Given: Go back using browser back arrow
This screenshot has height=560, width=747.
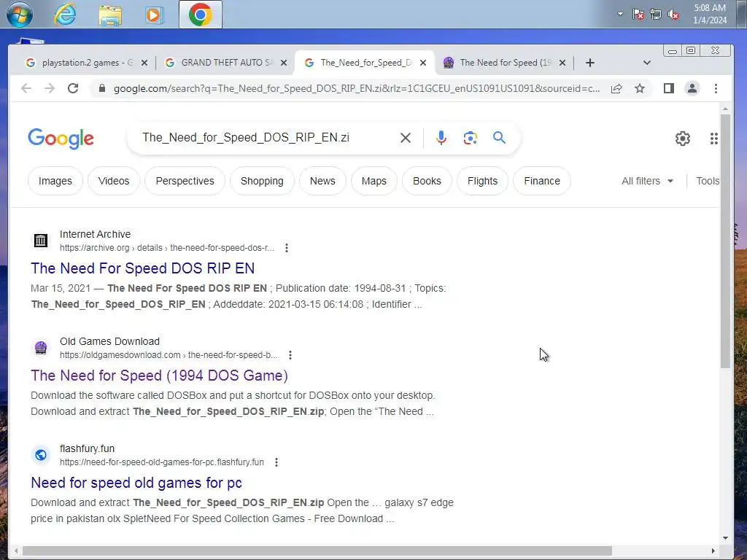Looking at the screenshot, I should tap(26, 88).
